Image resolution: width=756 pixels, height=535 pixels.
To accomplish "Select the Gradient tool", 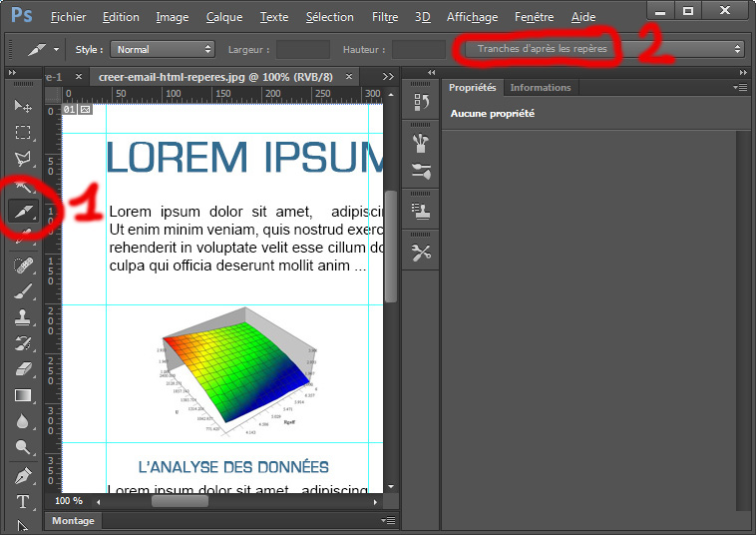I will tap(23, 395).
